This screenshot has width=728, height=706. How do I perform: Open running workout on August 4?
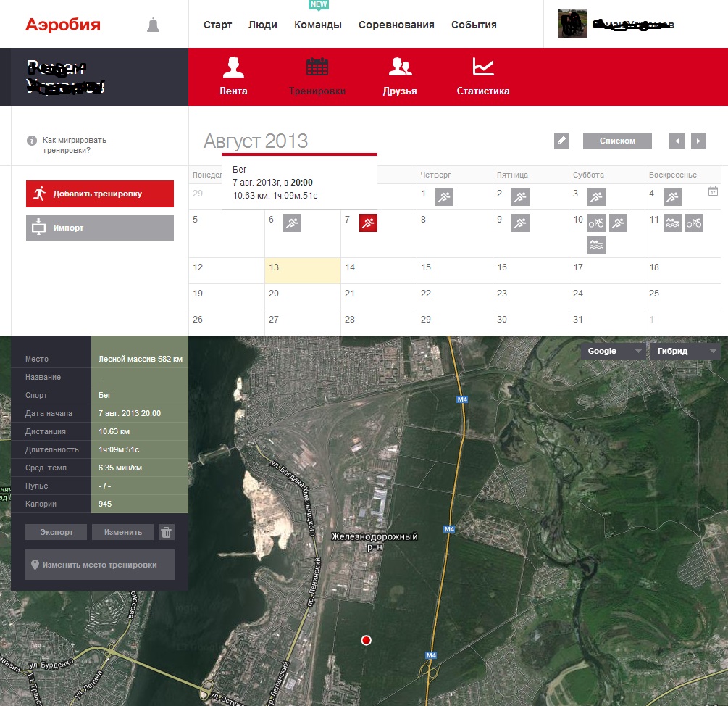click(672, 197)
